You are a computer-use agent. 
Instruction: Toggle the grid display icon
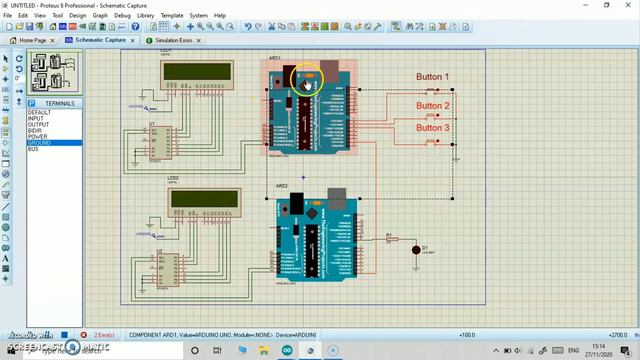[163, 27]
